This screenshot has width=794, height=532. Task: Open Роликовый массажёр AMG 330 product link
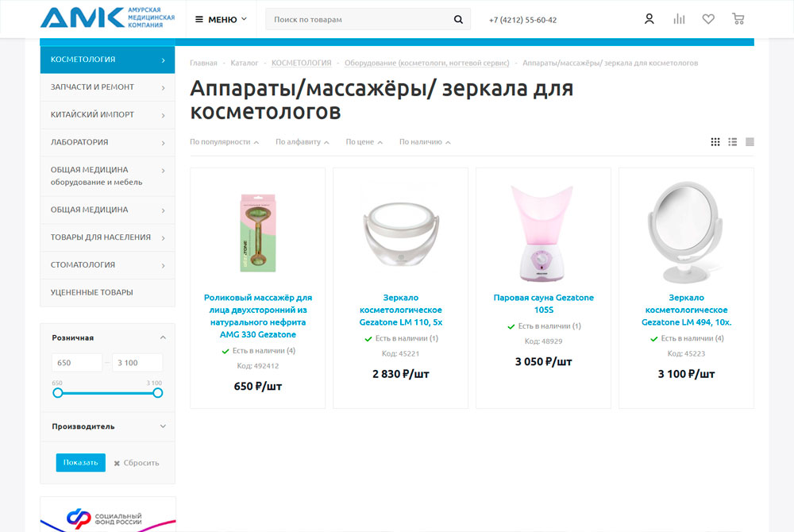258,316
